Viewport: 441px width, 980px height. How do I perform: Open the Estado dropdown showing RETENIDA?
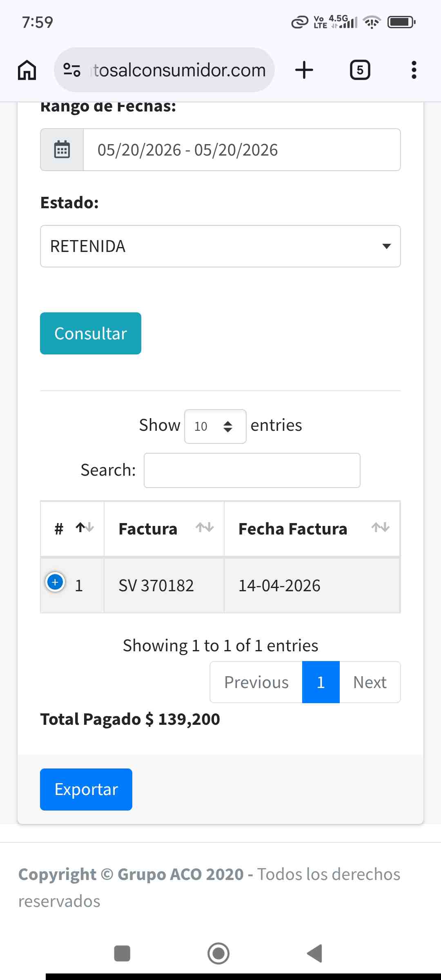[220, 246]
